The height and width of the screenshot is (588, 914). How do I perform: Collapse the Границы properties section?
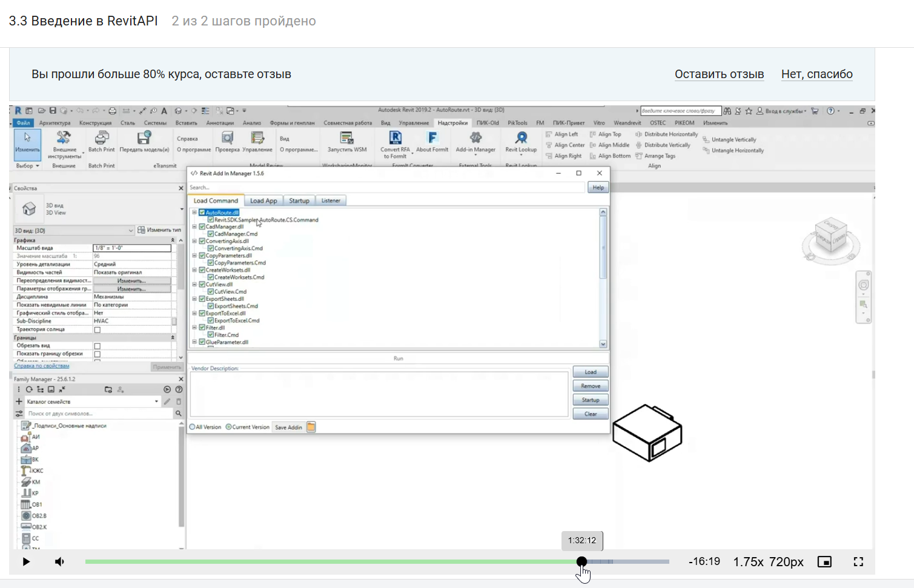[x=173, y=338]
